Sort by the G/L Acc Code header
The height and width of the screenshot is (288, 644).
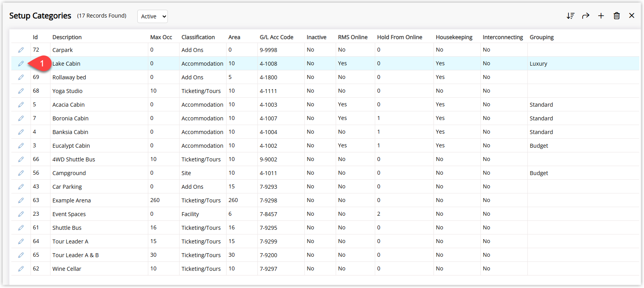click(x=277, y=37)
